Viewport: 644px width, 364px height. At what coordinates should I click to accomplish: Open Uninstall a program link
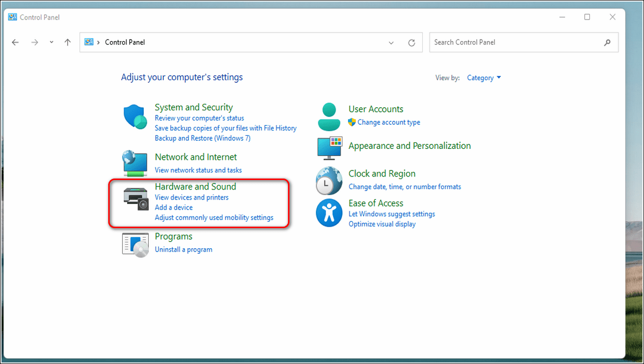point(183,249)
